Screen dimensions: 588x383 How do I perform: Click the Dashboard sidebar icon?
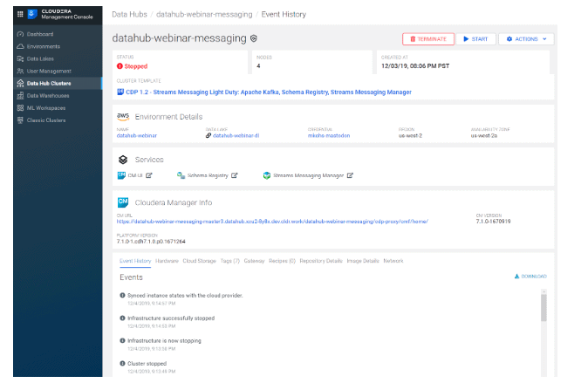click(20, 33)
